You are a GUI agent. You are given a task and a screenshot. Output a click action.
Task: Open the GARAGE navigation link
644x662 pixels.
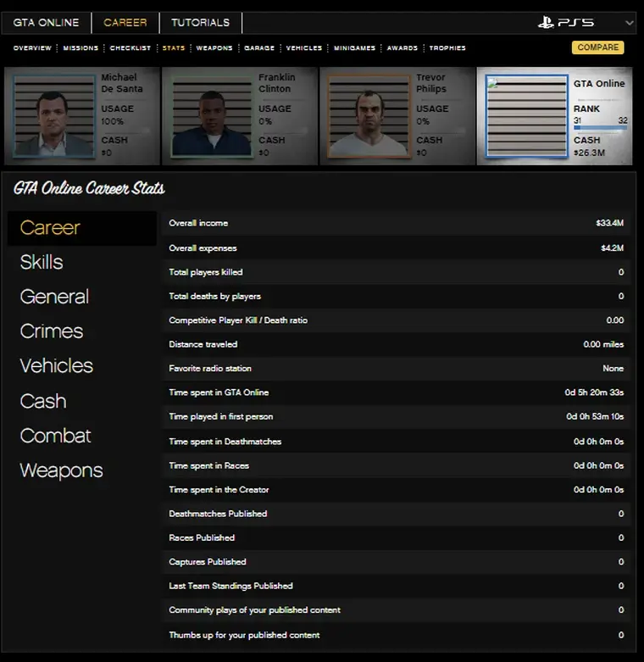pos(258,48)
